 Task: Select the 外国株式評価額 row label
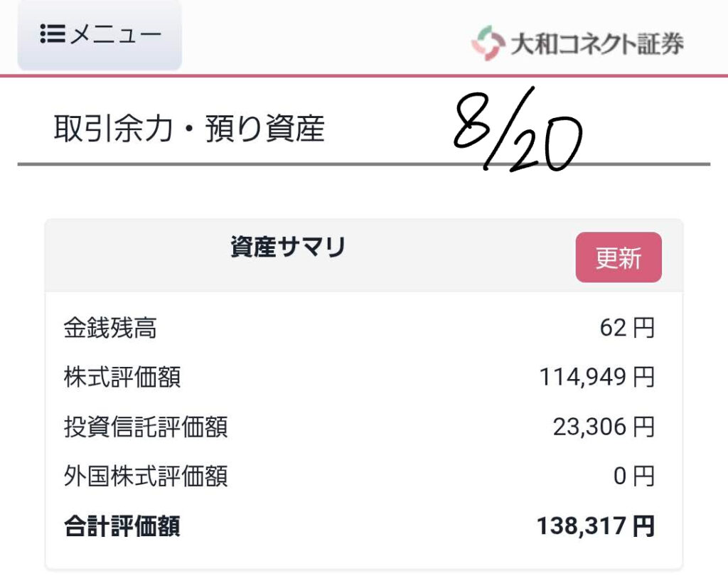pyautogui.click(x=146, y=476)
